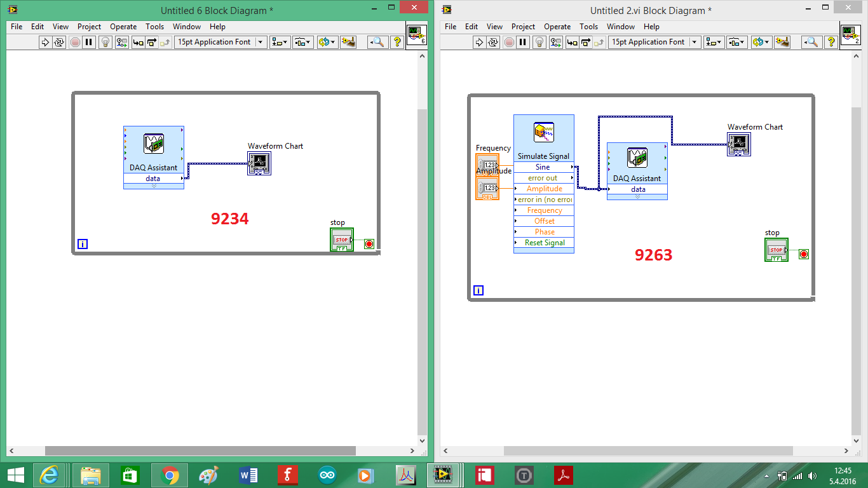Viewport: 868px width, 488px height.
Task: Open font dropdown in Untitled 6 toolbar
Action: click(x=220, y=42)
